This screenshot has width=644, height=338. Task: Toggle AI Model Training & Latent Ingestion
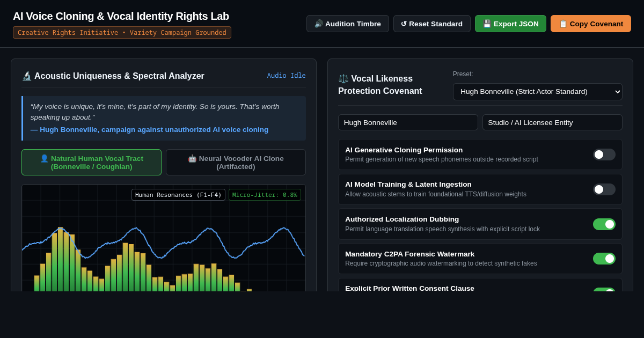click(604, 189)
